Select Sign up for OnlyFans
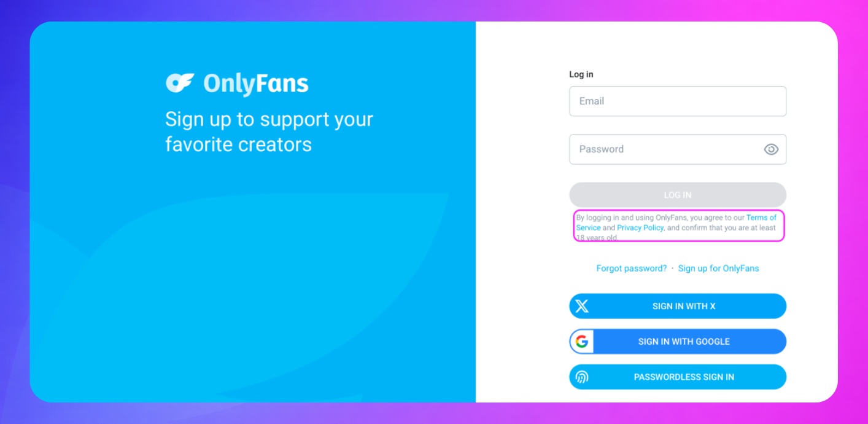This screenshot has width=868, height=424. click(x=718, y=269)
